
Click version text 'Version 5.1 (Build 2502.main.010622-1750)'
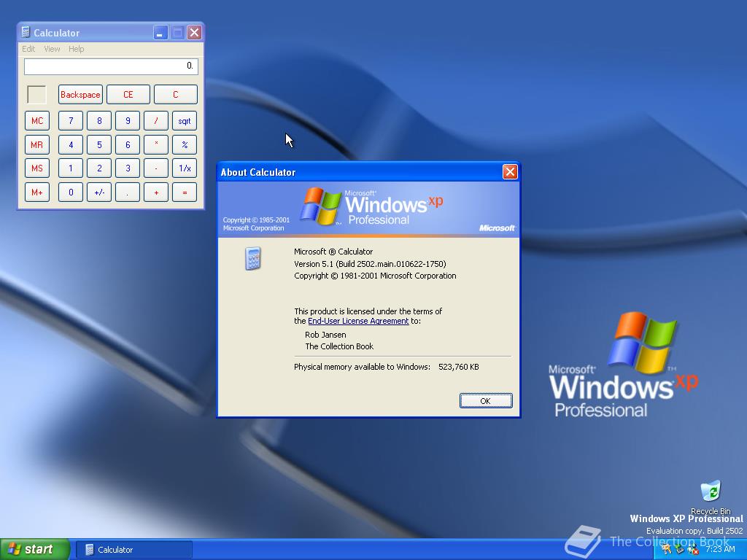click(370, 264)
